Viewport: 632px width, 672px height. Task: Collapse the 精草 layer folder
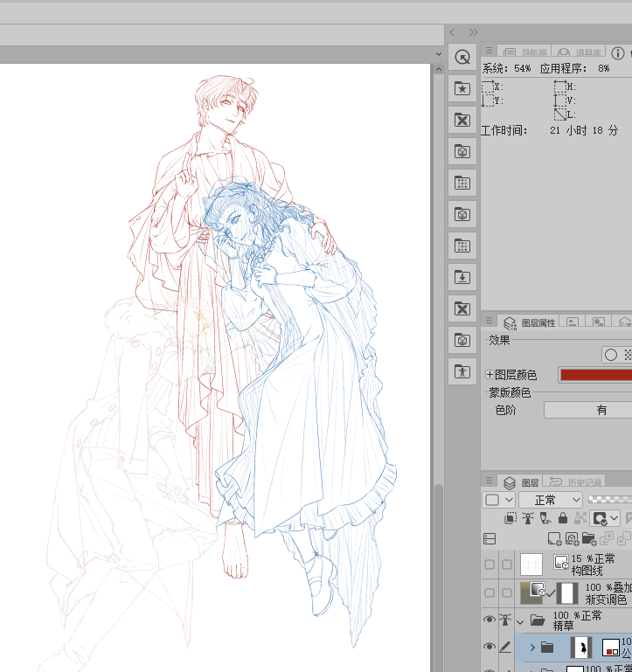click(520, 621)
